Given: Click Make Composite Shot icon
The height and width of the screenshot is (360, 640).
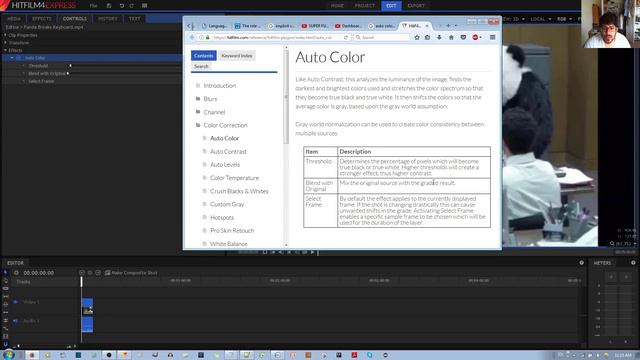Looking at the screenshot, I should pos(108,273).
